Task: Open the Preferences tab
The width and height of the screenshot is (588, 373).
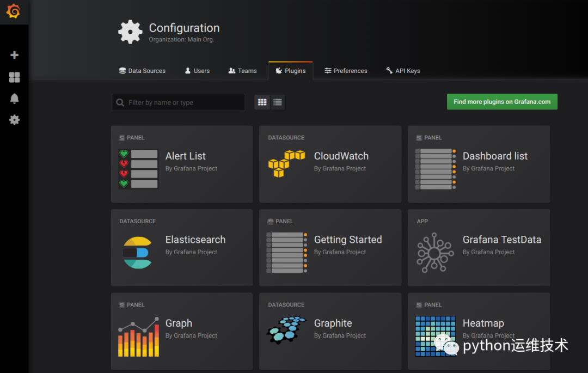Action: click(346, 71)
